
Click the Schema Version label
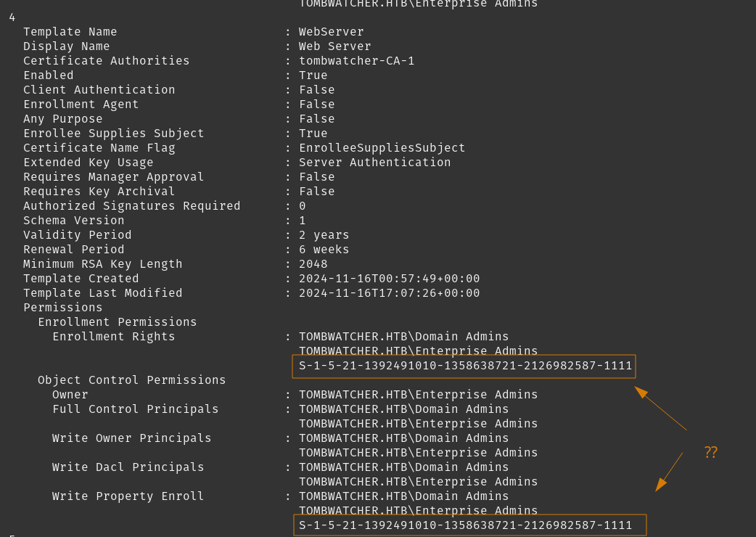tap(74, 221)
